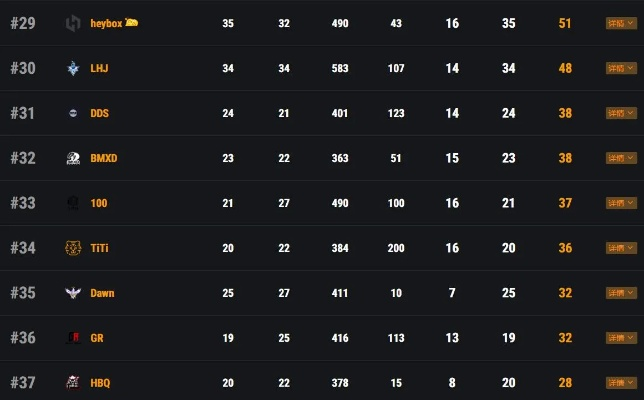Click the BMXD team logo icon
This screenshot has height=400, width=644.
(73, 158)
